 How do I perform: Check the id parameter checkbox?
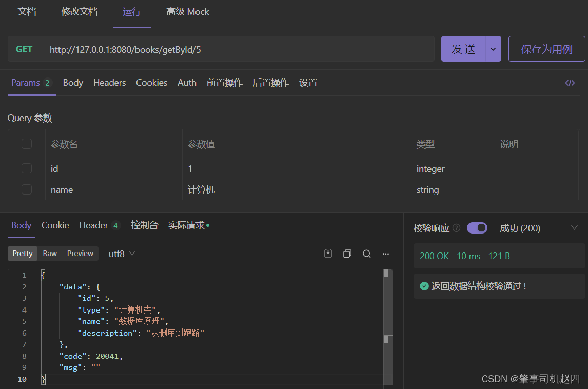tap(27, 168)
